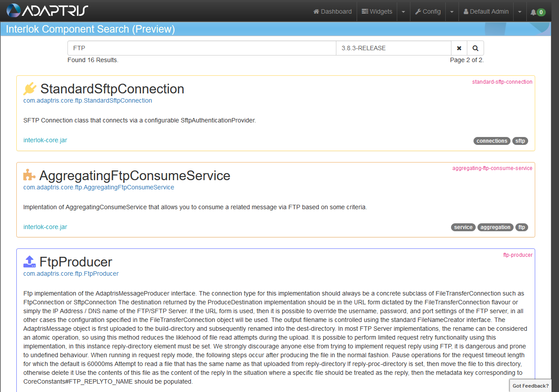Image resolution: width=559 pixels, height=392 pixels.
Task: Click the standard-sftp-connection alias
Action: point(502,81)
